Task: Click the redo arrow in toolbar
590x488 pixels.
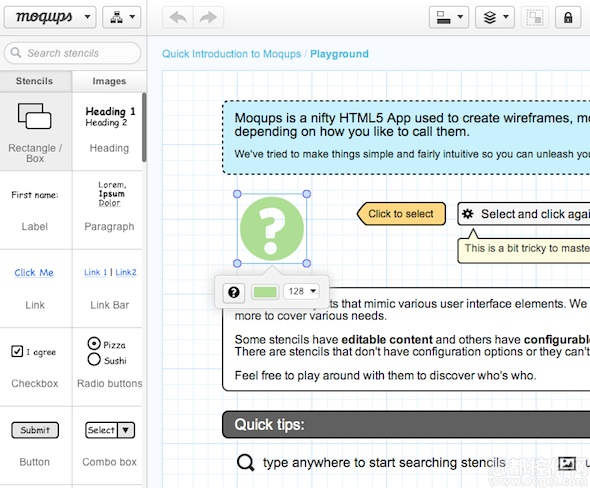Action: click(x=208, y=17)
